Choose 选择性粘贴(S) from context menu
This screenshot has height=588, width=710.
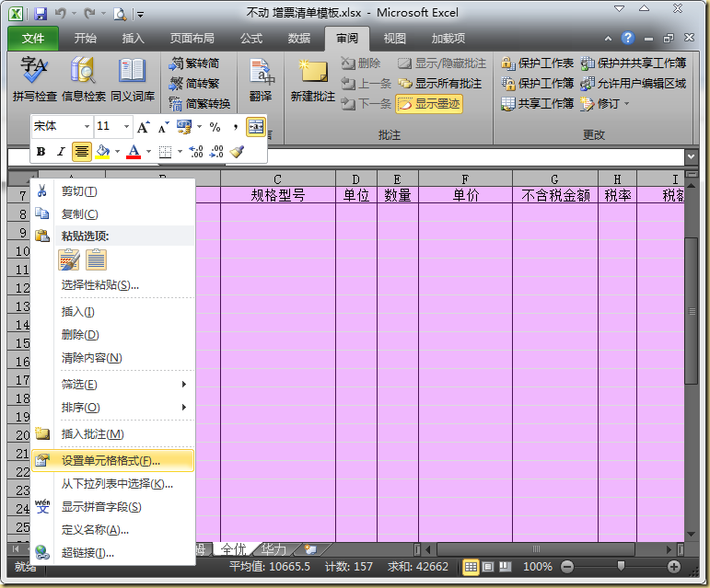pos(113,285)
